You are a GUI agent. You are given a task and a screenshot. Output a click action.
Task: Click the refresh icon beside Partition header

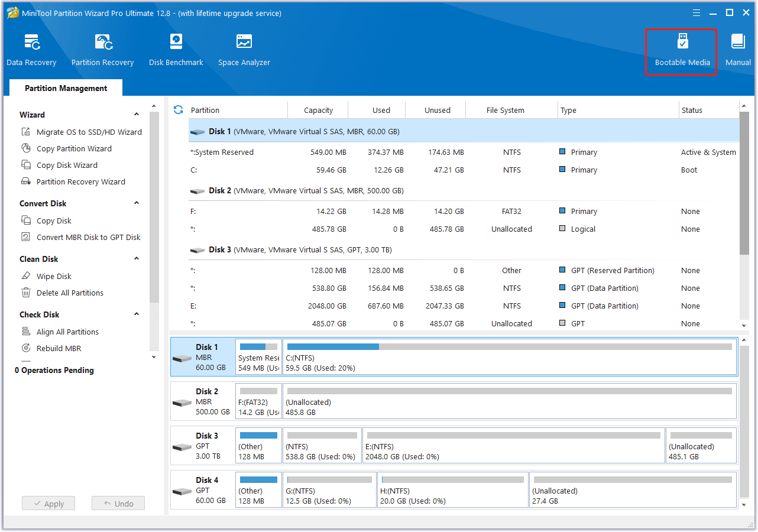(178, 110)
